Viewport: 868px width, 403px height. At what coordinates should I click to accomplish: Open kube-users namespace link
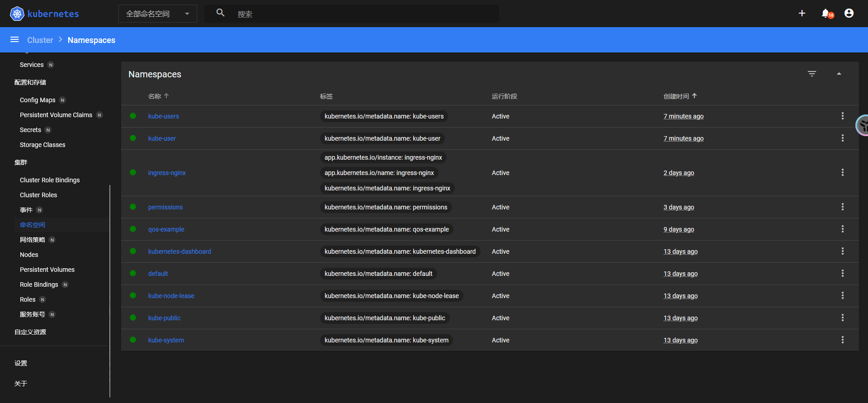tap(164, 116)
